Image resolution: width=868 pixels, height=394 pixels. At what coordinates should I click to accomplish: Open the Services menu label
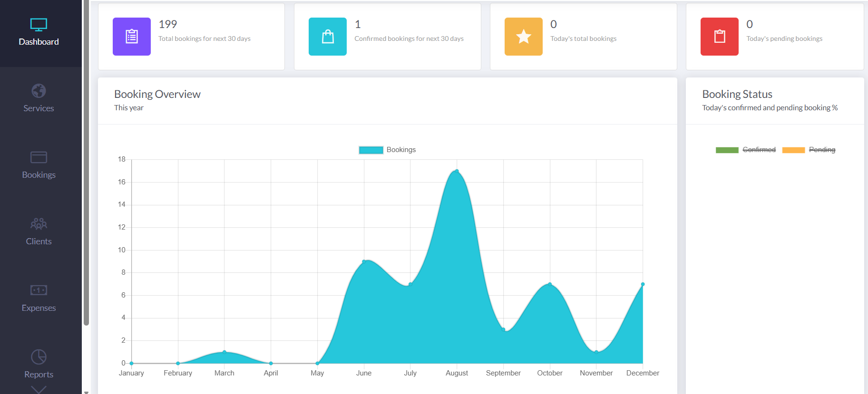39,108
